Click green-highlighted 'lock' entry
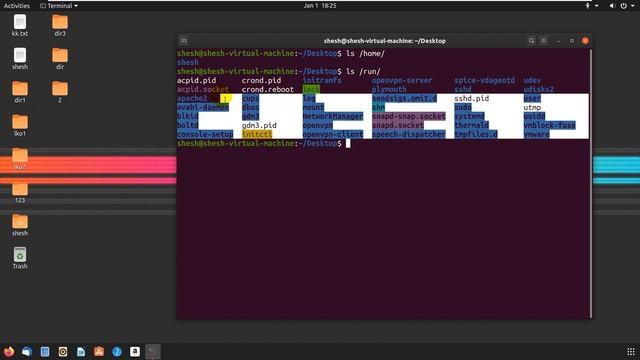Screen dimensions: 640x360 click(311, 89)
